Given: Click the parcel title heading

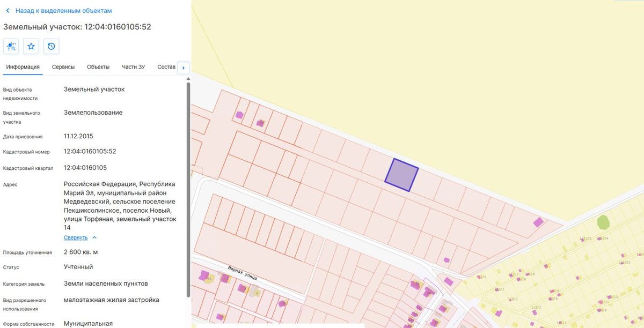Looking at the screenshot, I should click(77, 27).
